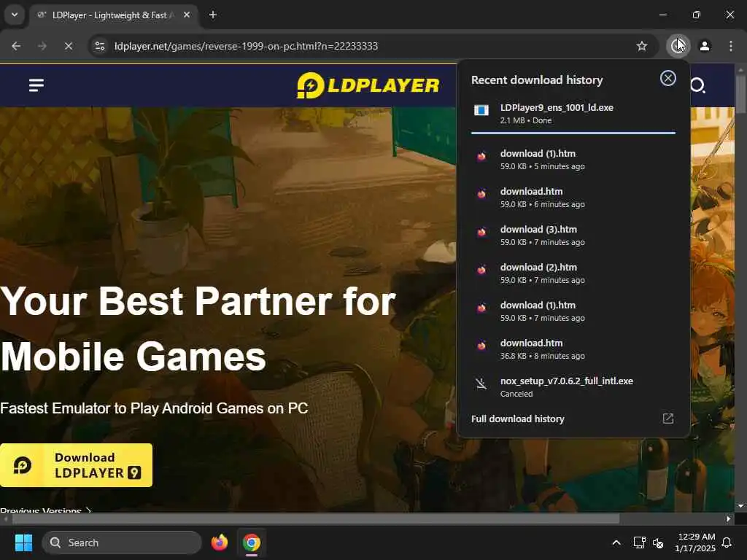Open the tab search dropdown arrow

(15, 15)
